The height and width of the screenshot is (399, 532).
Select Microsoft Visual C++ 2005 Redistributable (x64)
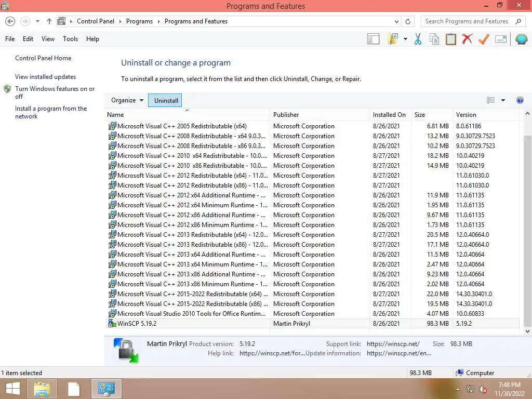(312, 126)
